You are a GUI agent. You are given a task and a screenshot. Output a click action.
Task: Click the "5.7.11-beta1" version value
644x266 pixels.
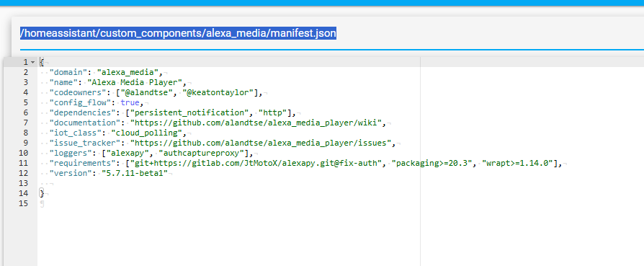tap(135, 173)
